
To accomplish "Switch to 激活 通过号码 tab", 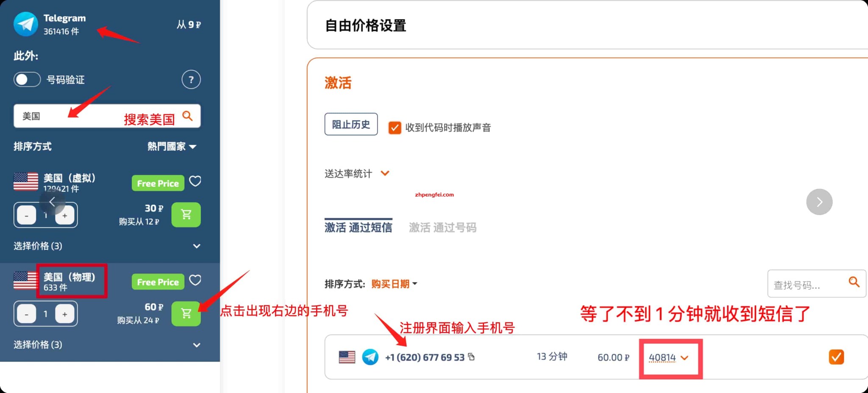I will (x=442, y=227).
